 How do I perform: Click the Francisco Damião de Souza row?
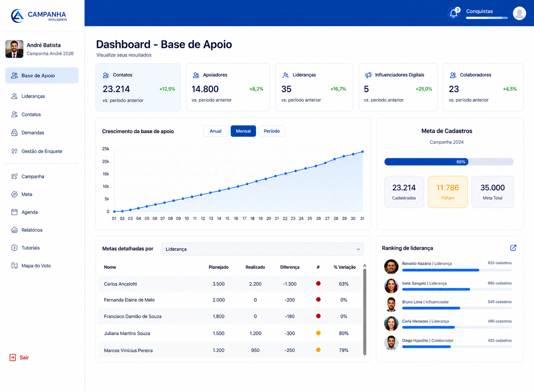click(x=231, y=316)
